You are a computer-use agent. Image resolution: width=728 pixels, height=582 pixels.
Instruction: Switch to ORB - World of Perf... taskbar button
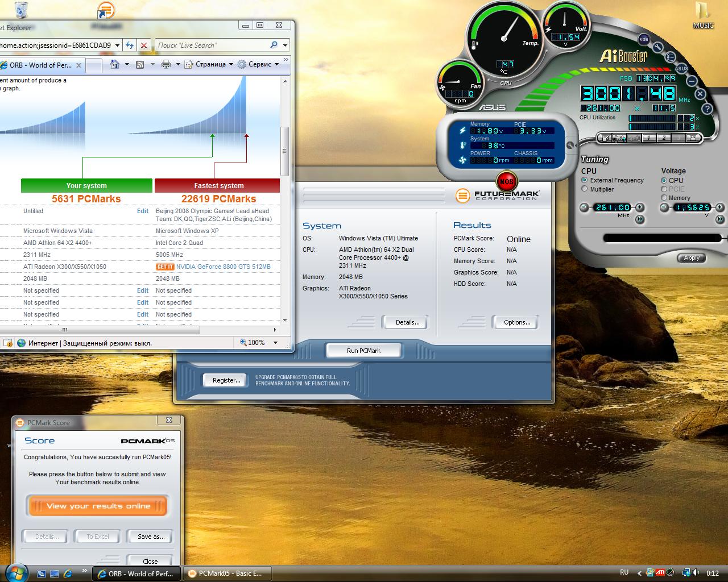[136, 573]
